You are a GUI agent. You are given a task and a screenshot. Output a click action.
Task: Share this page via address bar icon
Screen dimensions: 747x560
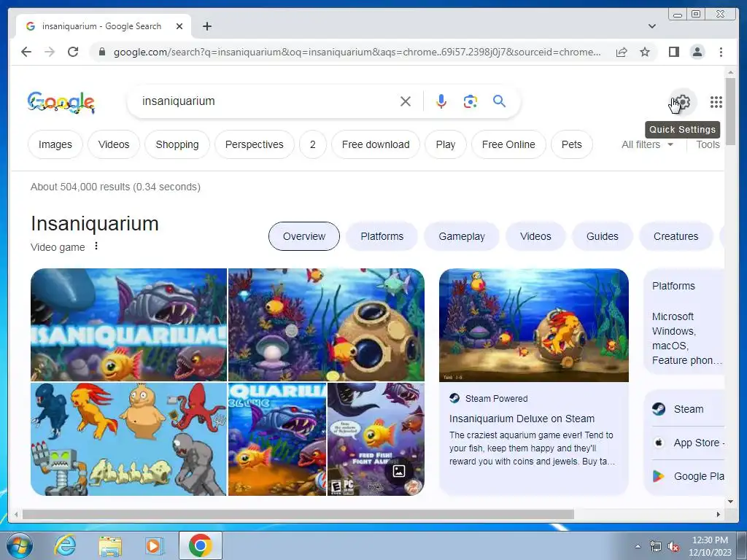[x=622, y=52]
